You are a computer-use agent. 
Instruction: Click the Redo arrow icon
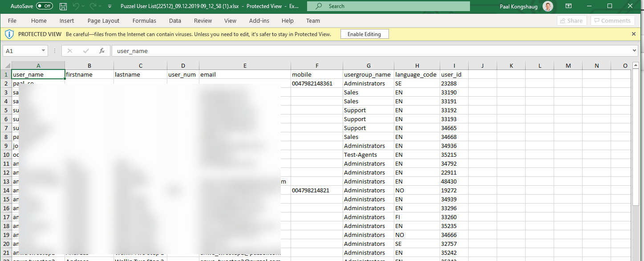coord(93,6)
